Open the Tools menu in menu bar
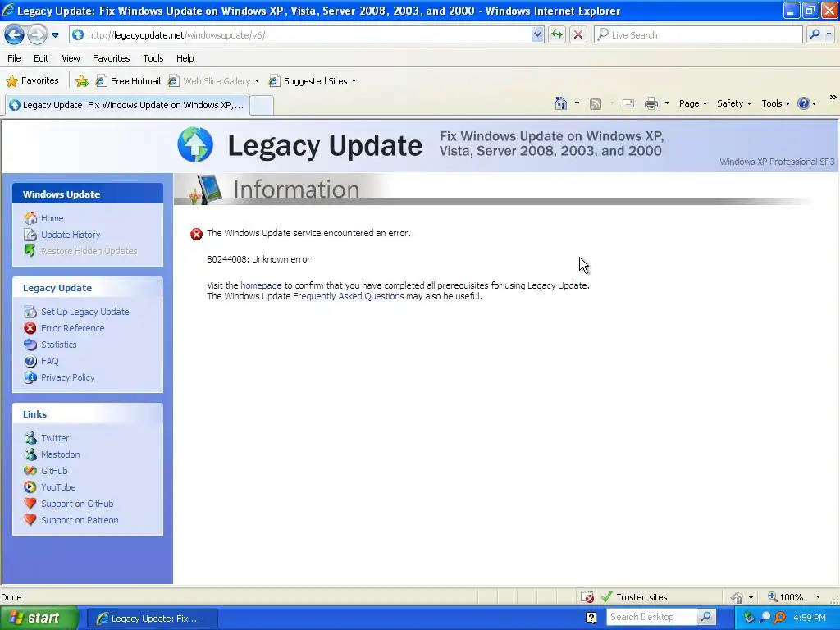This screenshot has height=630, width=840. point(153,58)
